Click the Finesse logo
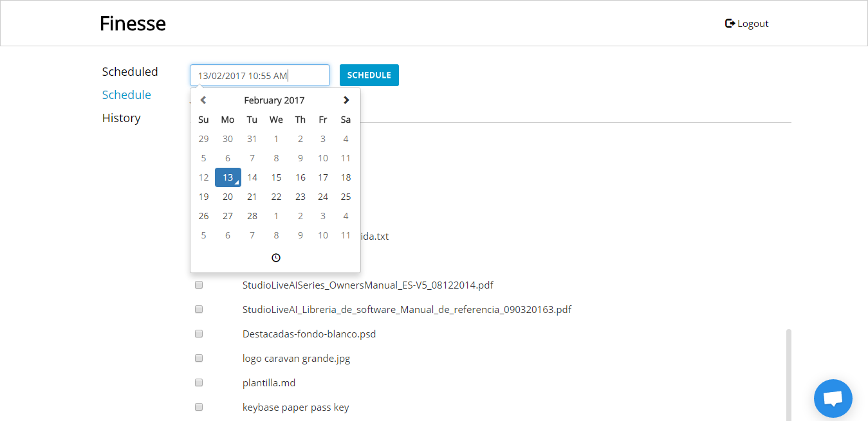This screenshot has width=868, height=421. [133, 23]
